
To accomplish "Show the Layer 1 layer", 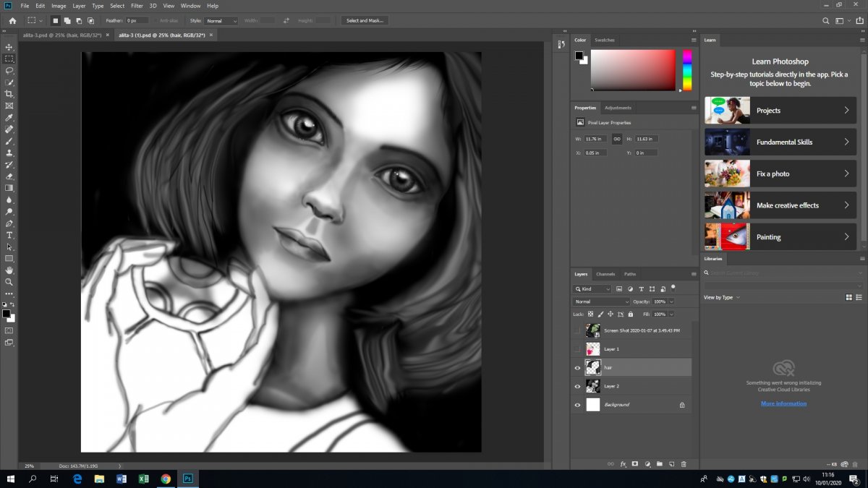I will tap(577, 348).
